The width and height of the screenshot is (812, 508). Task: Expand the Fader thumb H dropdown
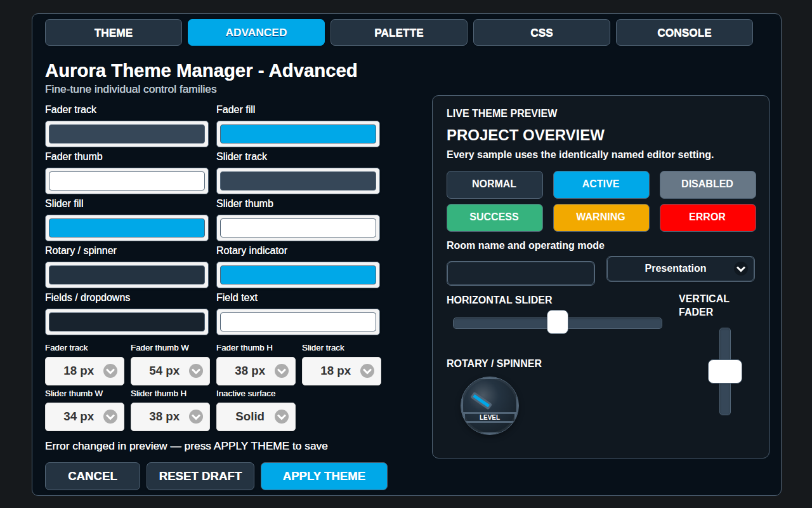coord(256,371)
